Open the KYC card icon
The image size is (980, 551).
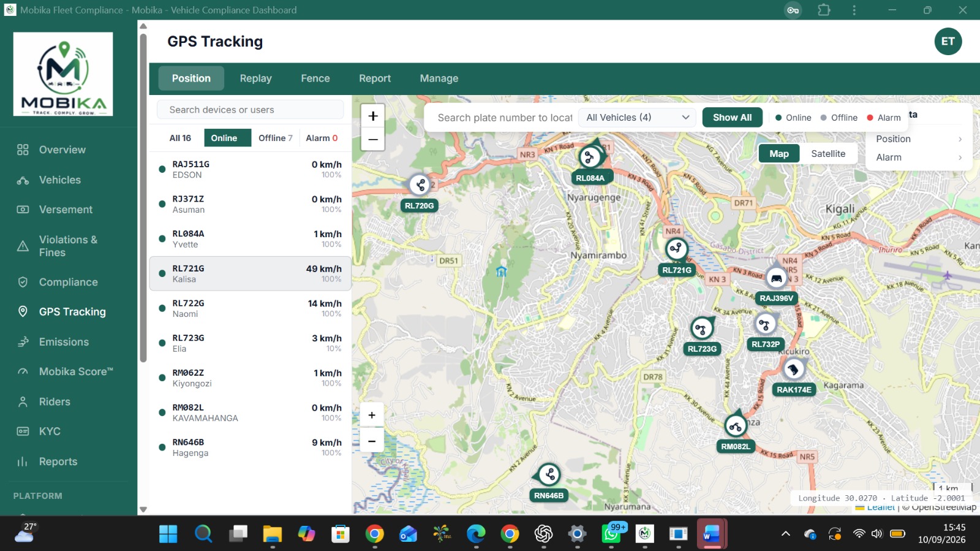click(x=23, y=431)
